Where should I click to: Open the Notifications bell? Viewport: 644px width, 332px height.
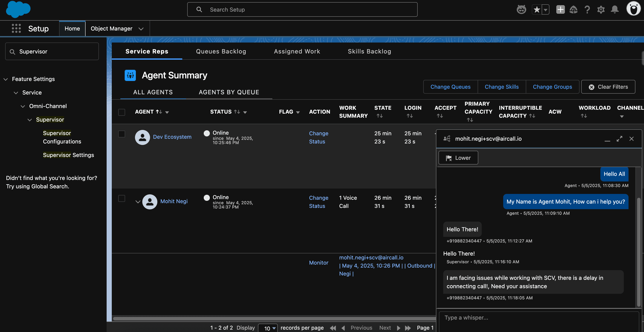point(615,9)
